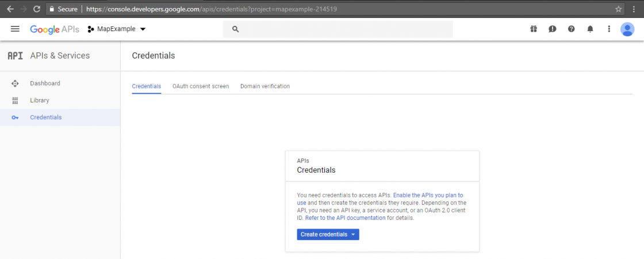
Task: Reload the page with the refresh icon
Action: click(x=37, y=9)
